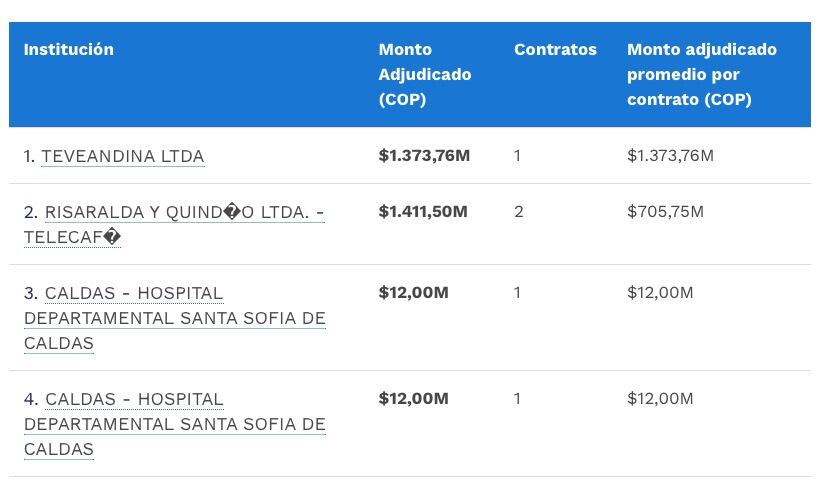
Task: Select the $705,75M average per contract
Action: coord(665,212)
